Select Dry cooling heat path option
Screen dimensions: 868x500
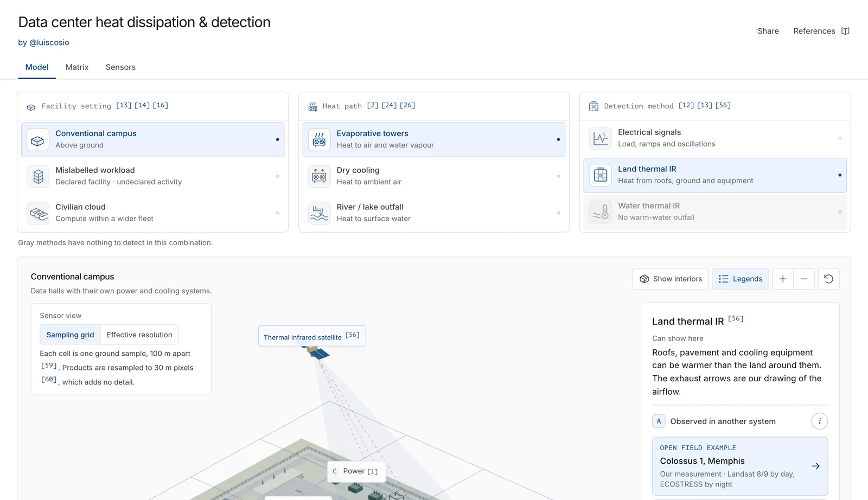(x=433, y=176)
